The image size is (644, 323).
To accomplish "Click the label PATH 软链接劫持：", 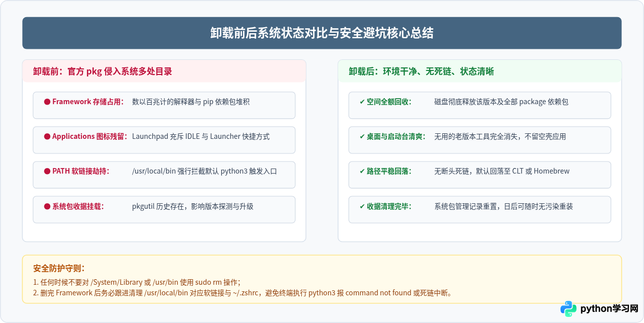I will [x=81, y=171].
